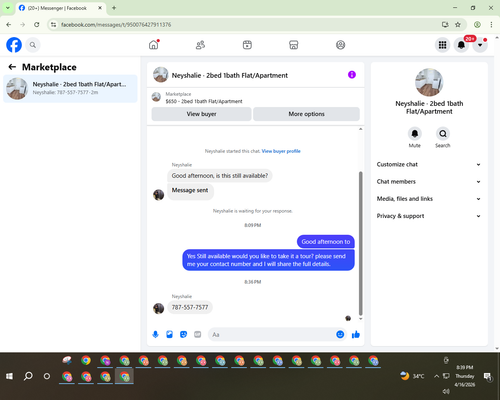Viewport: 500px width, 400px height.
Task: Open the 34°C weather widget in the taskbar
Action: pyautogui.click(x=412, y=376)
